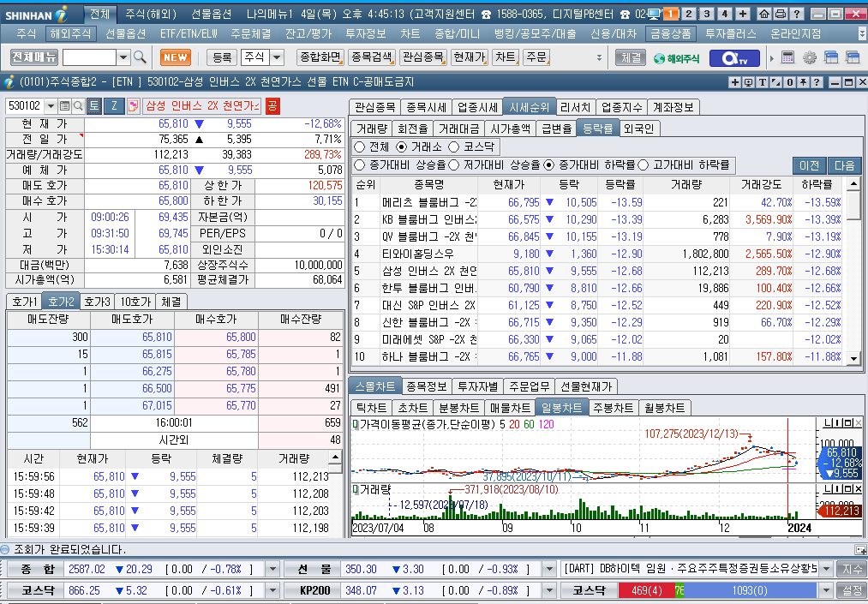The height and width of the screenshot is (604, 868).
Task: Expand the 선물 ticker dropdown
Action: pos(549,569)
